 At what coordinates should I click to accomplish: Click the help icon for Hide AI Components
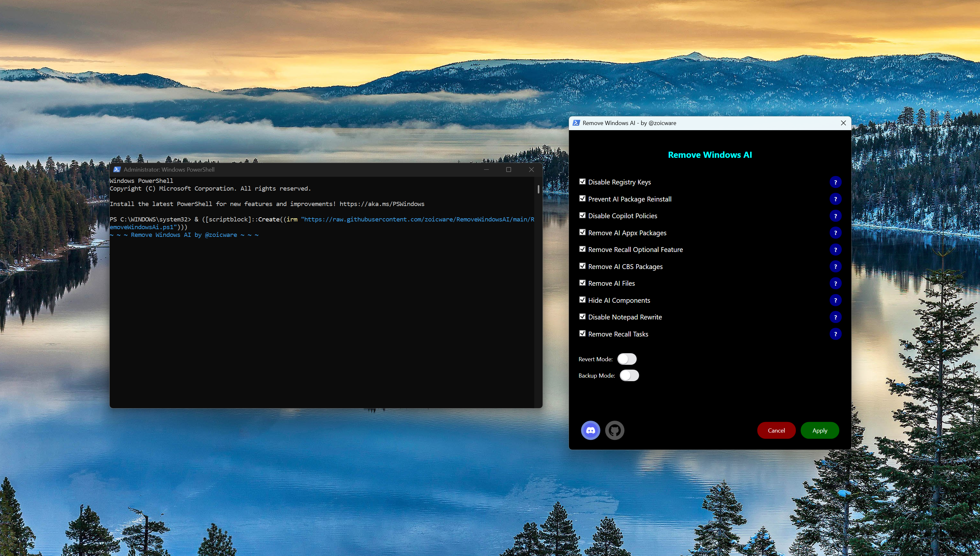[x=836, y=300]
